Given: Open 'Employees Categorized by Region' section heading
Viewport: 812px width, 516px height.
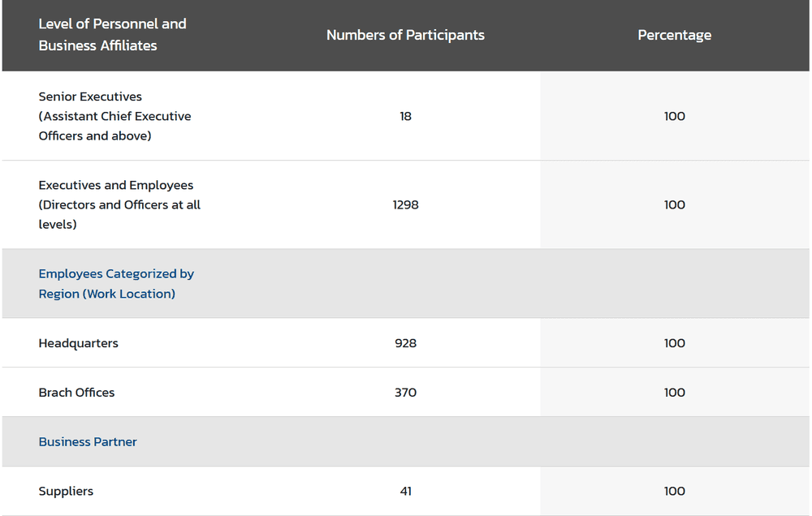Looking at the screenshot, I should tap(116, 284).
